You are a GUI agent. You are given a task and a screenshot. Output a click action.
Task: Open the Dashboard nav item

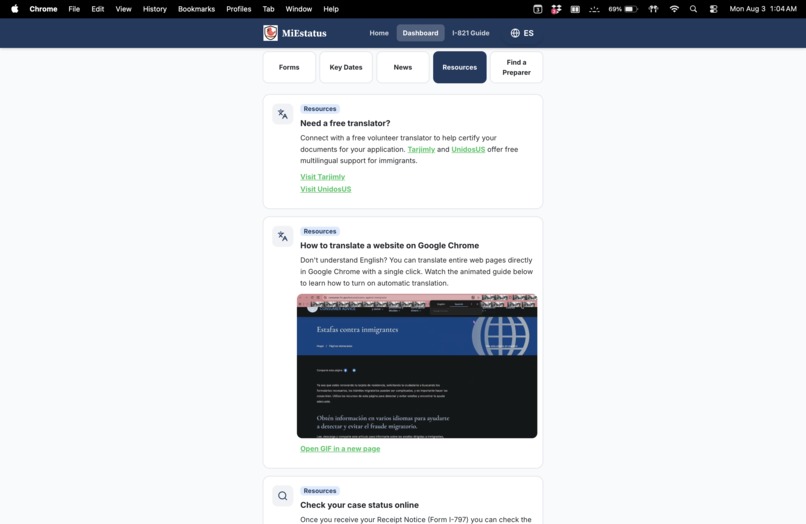[x=420, y=33]
